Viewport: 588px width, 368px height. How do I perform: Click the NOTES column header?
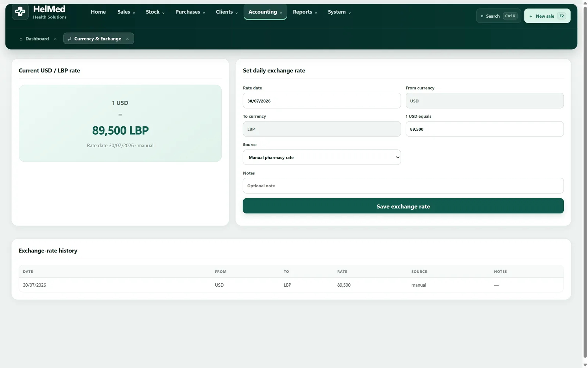coord(500,272)
